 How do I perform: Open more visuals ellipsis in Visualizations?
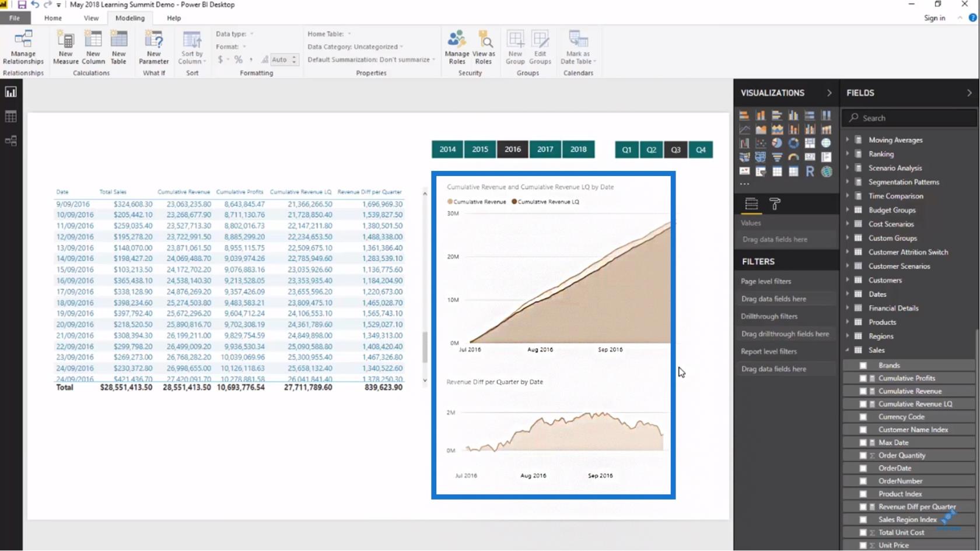(744, 184)
